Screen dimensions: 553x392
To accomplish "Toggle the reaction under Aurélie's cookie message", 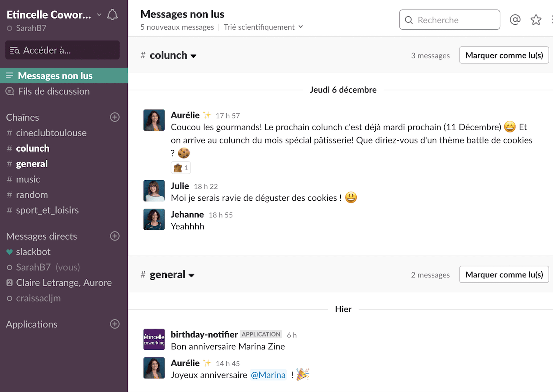I will click(180, 167).
